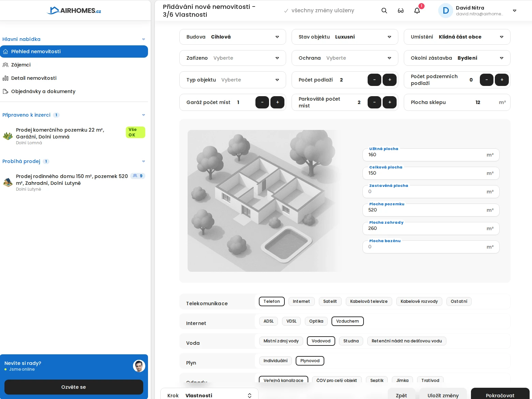Select Přehled nemovitosti in the menu
Image resolution: width=532 pixels, height=399 pixels.
(x=36, y=51)
